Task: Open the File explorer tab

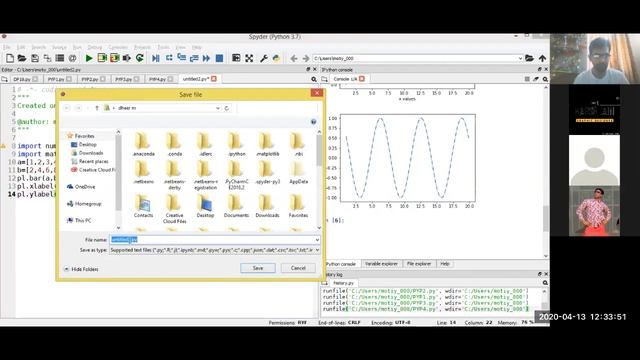Action: tap(419, 264)
